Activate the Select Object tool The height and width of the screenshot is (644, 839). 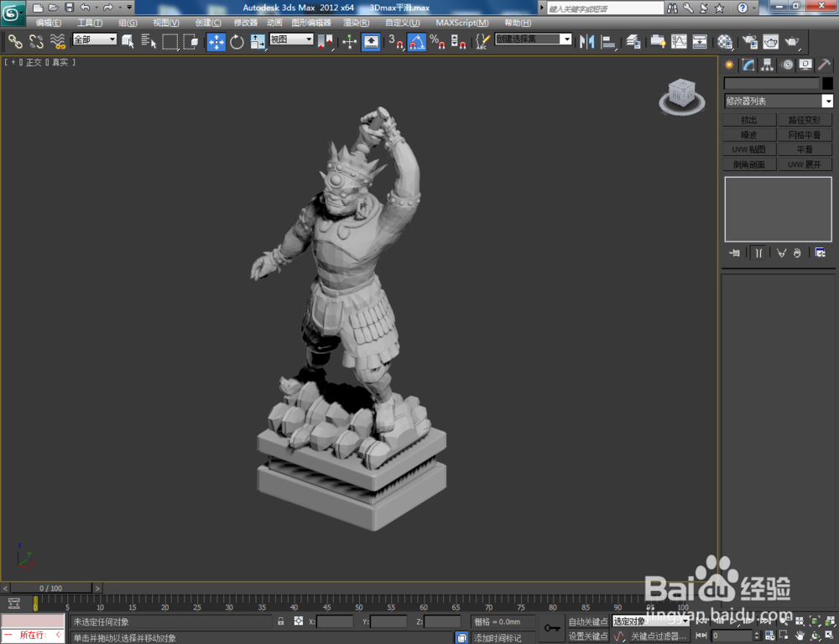tap(128, 41)
